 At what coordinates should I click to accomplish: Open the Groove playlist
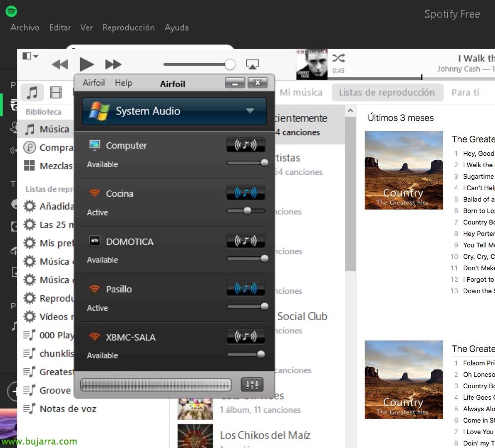(47, 390)
